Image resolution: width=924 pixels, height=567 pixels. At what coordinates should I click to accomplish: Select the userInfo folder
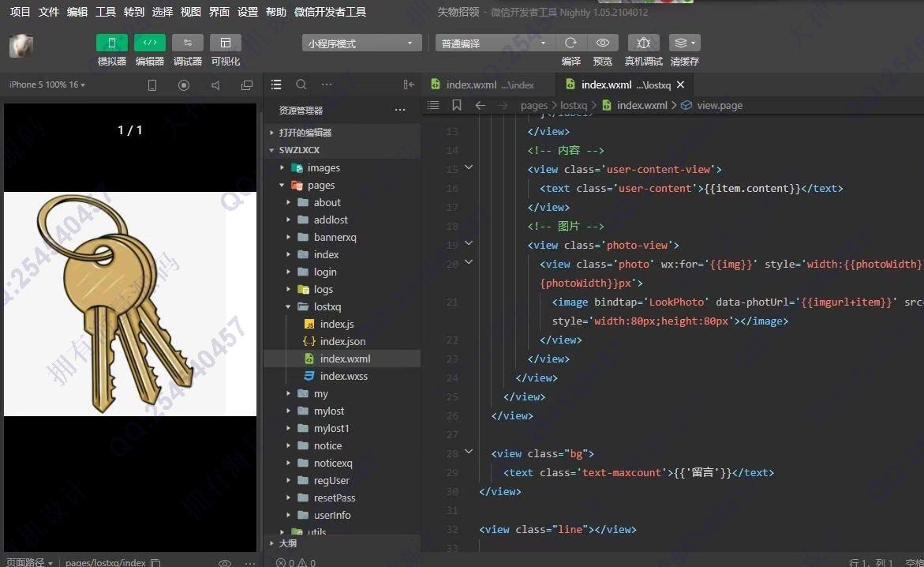click(331, 515)
